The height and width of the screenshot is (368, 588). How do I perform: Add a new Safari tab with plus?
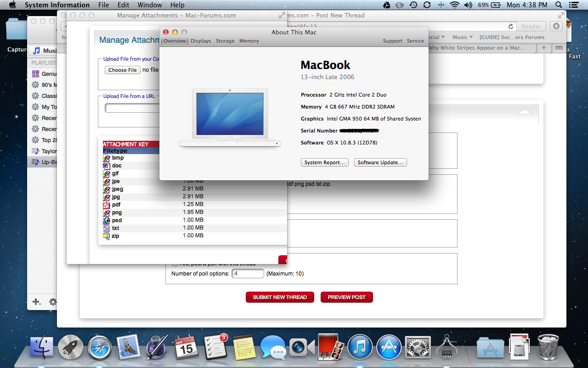544,48
